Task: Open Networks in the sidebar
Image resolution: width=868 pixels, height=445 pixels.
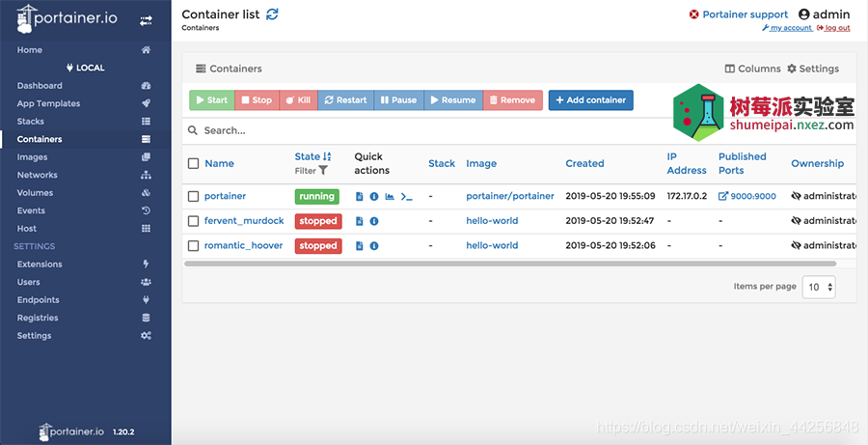Action: 37,175
